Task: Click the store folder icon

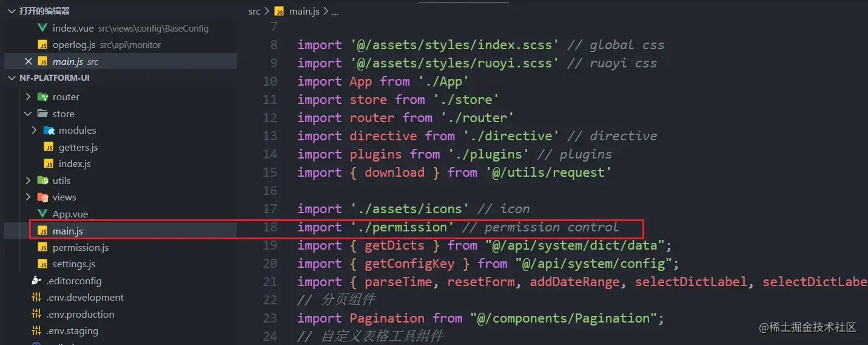Action: [x=42, y=114]
